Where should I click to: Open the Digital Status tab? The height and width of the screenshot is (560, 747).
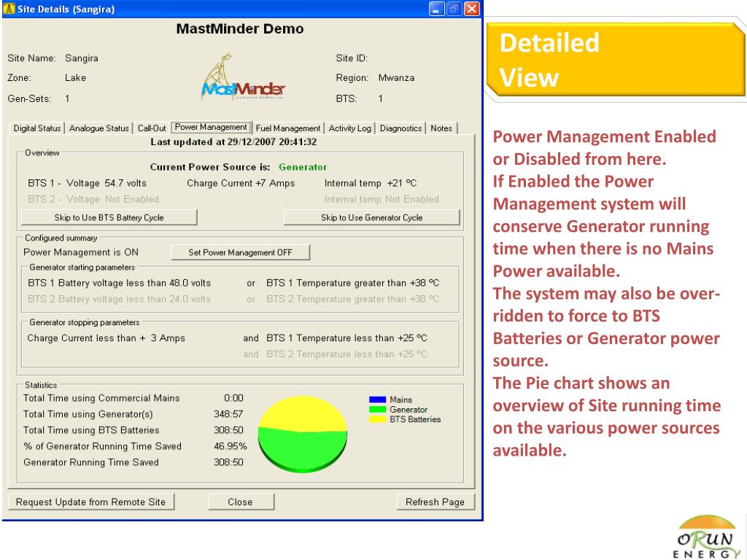click(37, 128)
